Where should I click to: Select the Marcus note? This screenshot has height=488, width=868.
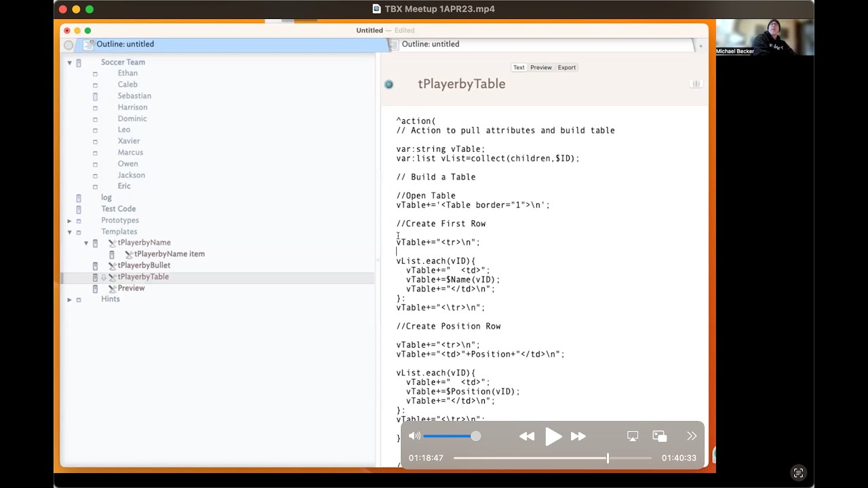click(130, 152)
